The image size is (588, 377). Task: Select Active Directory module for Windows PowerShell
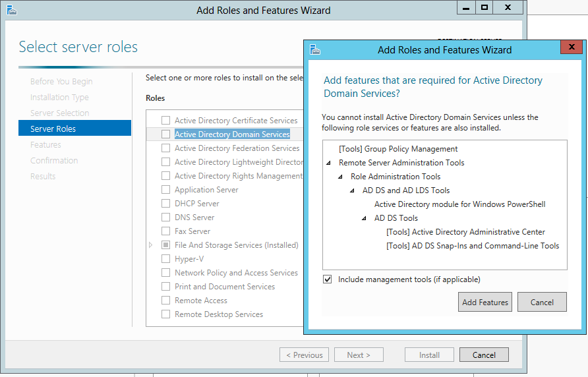tap(459, 204)
